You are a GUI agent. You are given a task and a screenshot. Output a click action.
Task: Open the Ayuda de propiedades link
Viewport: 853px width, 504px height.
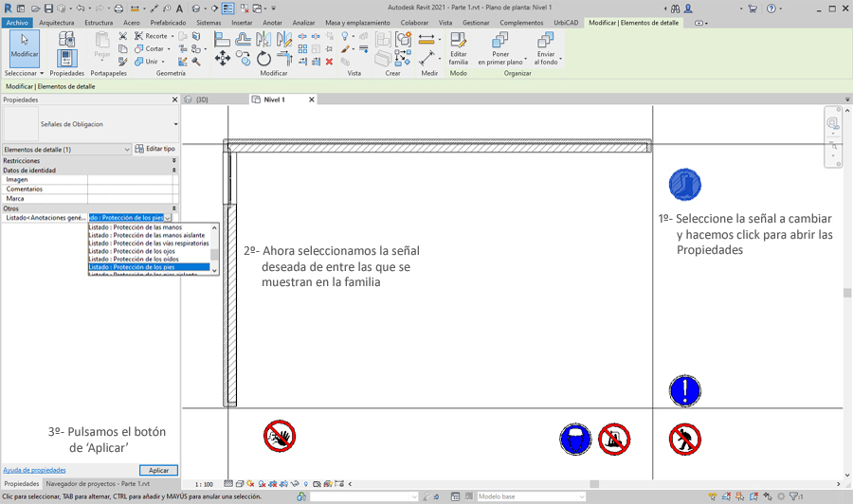(x=34, y=470)
